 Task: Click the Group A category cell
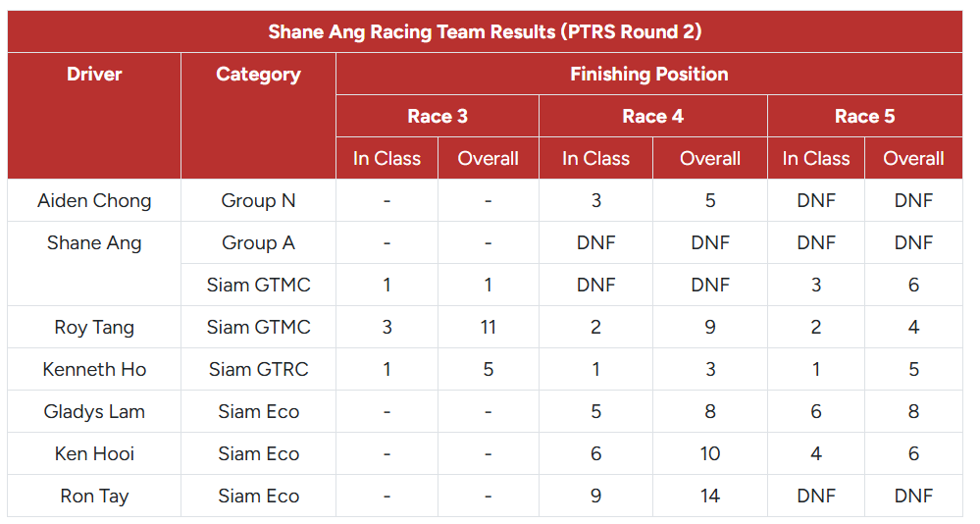[x=258, y=242]
